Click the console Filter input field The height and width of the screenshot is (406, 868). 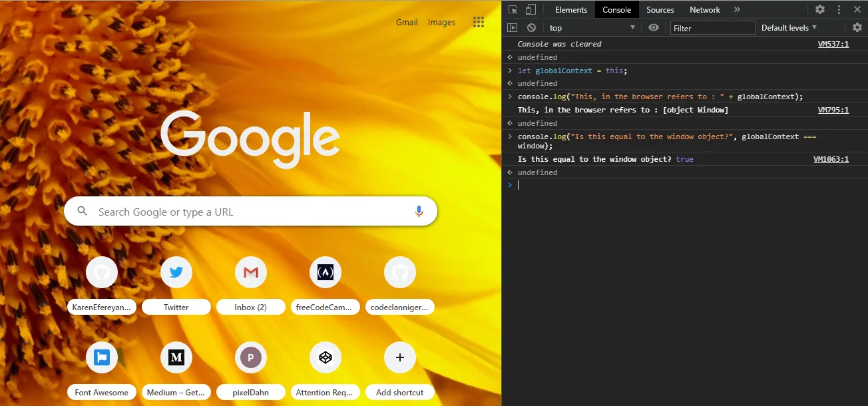[713, 27]
